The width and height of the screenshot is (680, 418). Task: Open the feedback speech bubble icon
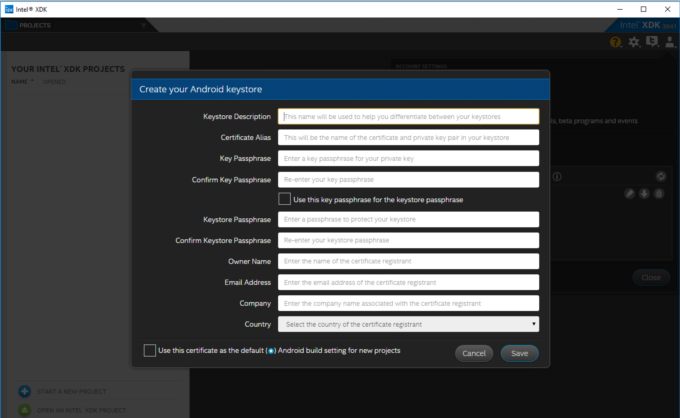pyautogui.click(x=652, y=42)
